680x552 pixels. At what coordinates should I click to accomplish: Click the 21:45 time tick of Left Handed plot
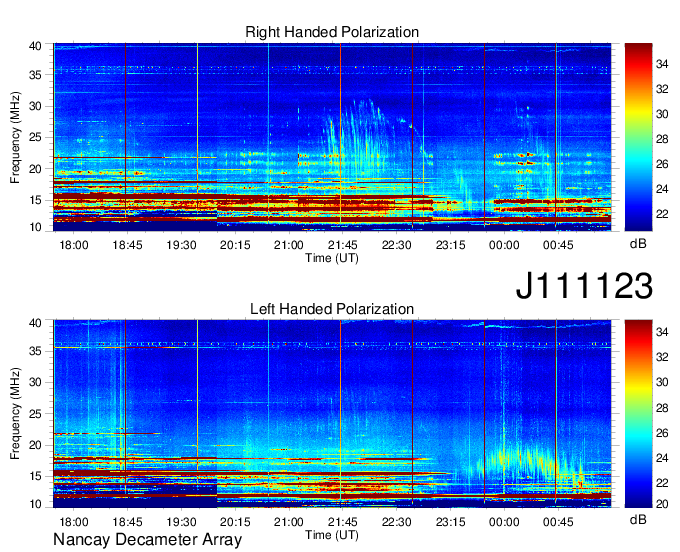tap(343, 522)
